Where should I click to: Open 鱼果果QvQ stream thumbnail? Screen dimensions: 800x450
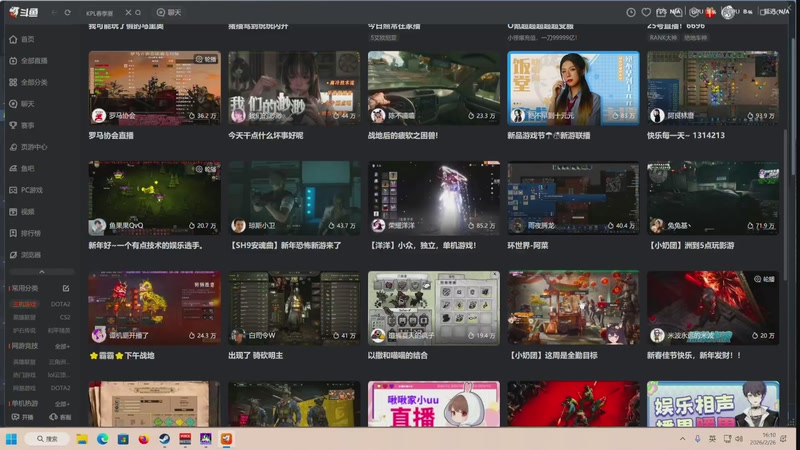[155, 198]
